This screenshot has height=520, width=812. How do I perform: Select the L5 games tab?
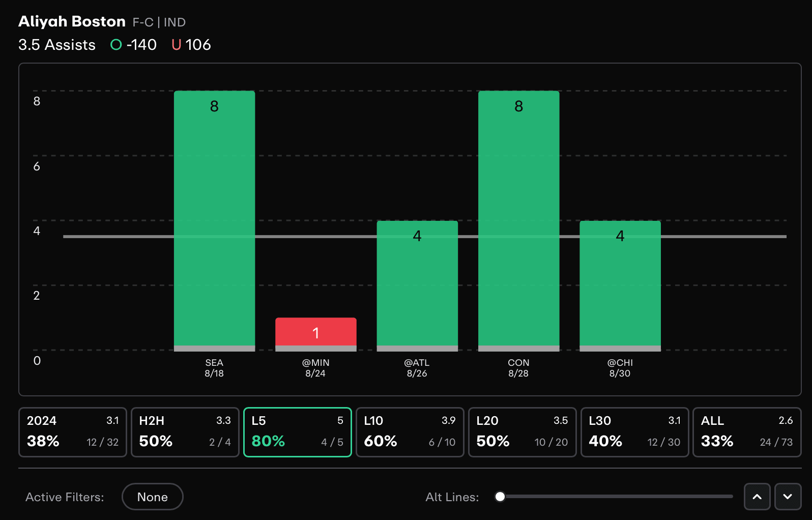point(298,432)
